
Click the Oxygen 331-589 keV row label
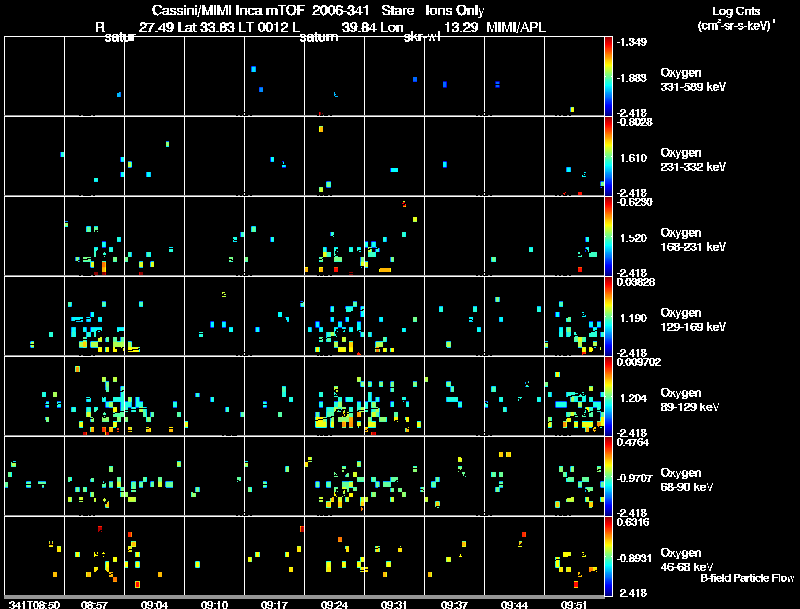coord(693,80)
